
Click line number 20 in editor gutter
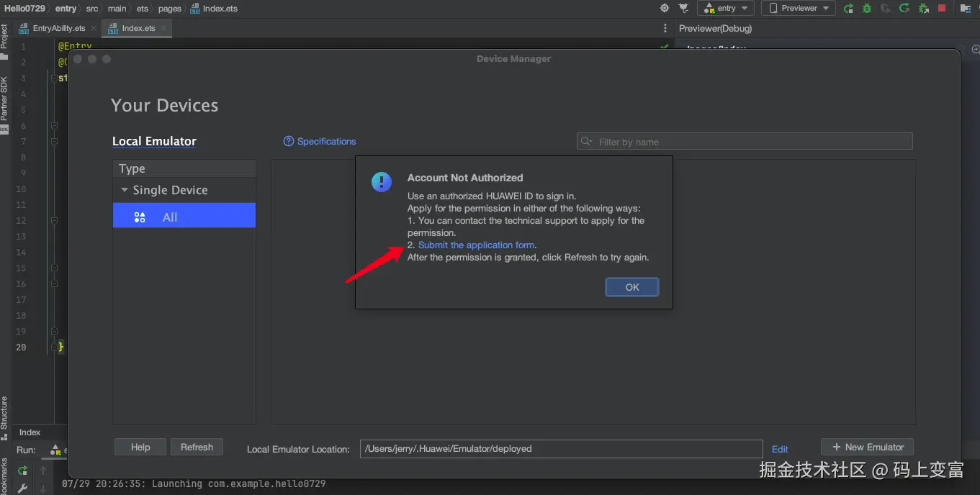21,347
